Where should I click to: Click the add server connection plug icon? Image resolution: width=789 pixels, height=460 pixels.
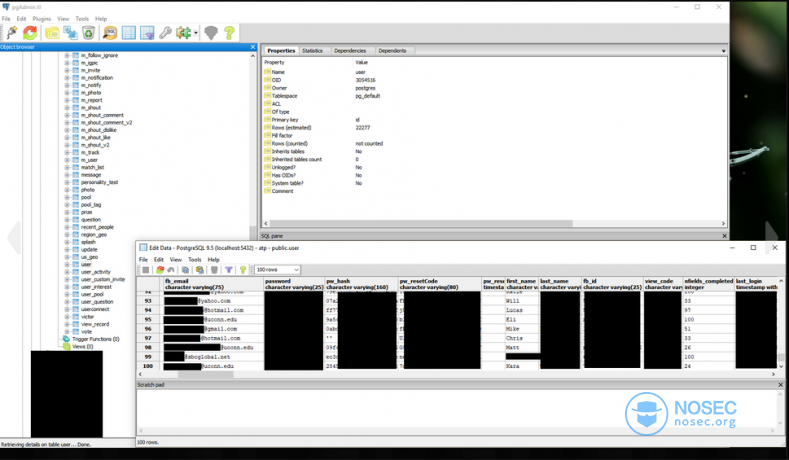click(12, 33)
